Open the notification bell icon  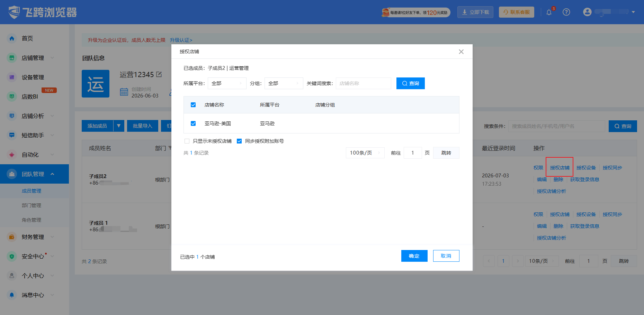[x=549, y=12]
